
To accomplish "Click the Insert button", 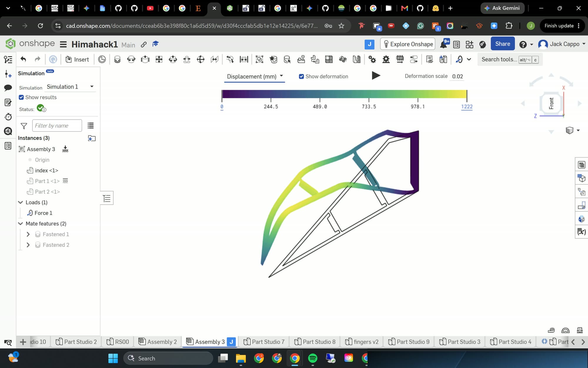I will point(77,59).
